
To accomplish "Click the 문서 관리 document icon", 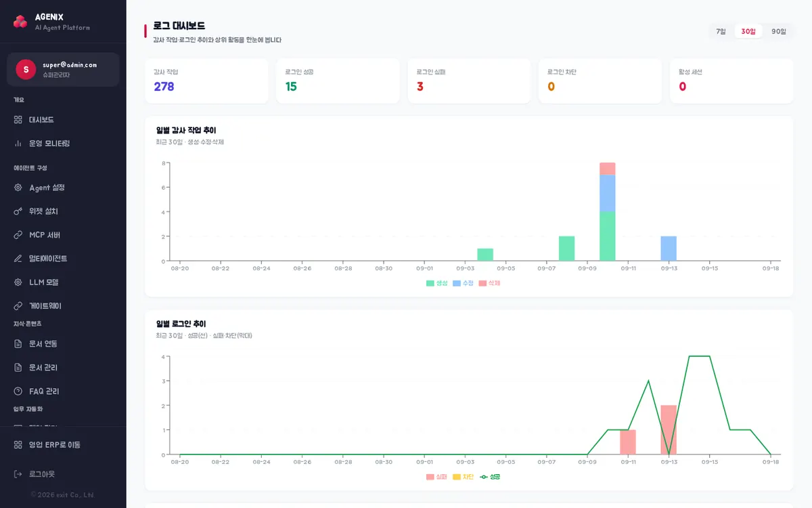I will (18, 368).
